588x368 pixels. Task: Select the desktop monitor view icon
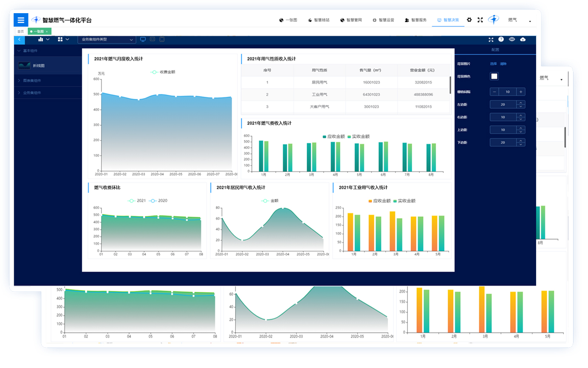click(143, 39)
